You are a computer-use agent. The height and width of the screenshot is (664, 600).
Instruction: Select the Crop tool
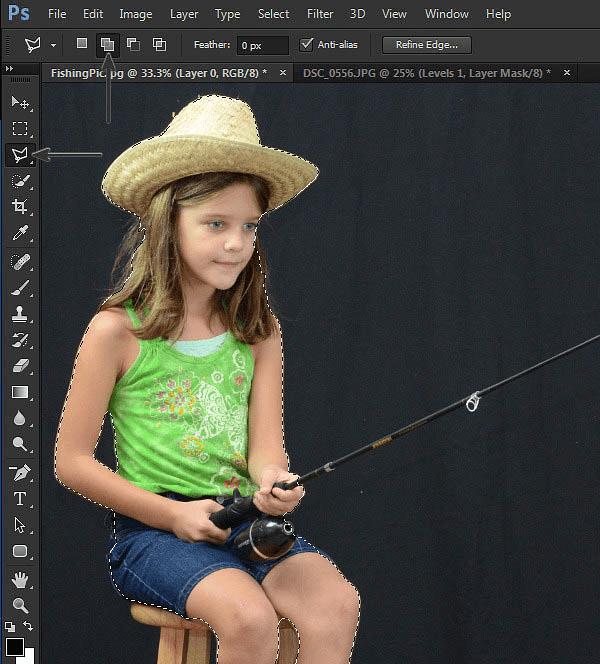[20, 207]
